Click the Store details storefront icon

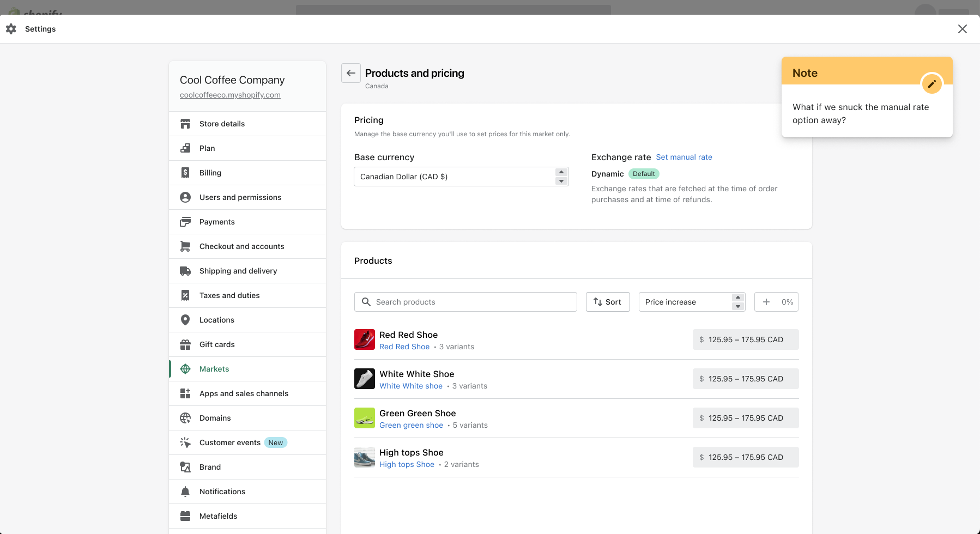[185, 124]
